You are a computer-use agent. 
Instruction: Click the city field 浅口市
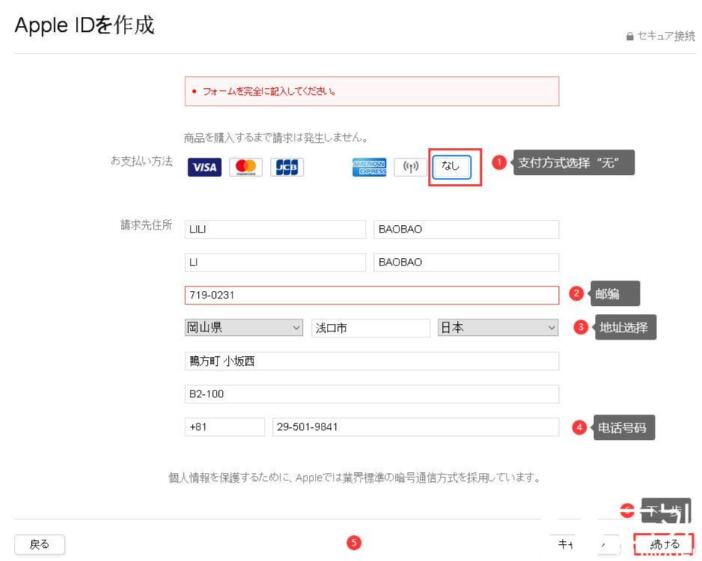[371, 328]
